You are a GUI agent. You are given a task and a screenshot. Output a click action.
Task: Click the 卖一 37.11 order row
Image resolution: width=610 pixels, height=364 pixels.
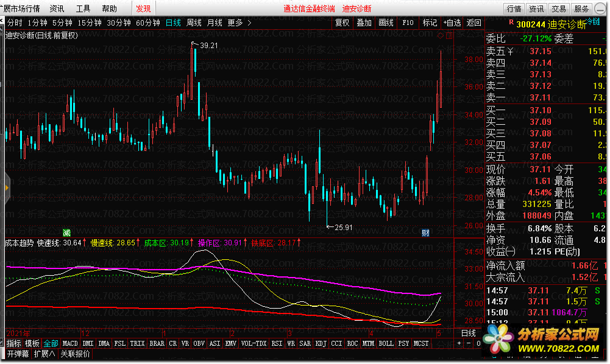(x=545, y=97)
